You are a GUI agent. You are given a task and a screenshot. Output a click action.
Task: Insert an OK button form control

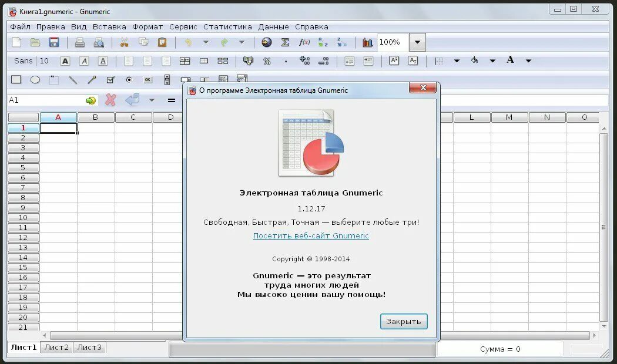(148, 80)
